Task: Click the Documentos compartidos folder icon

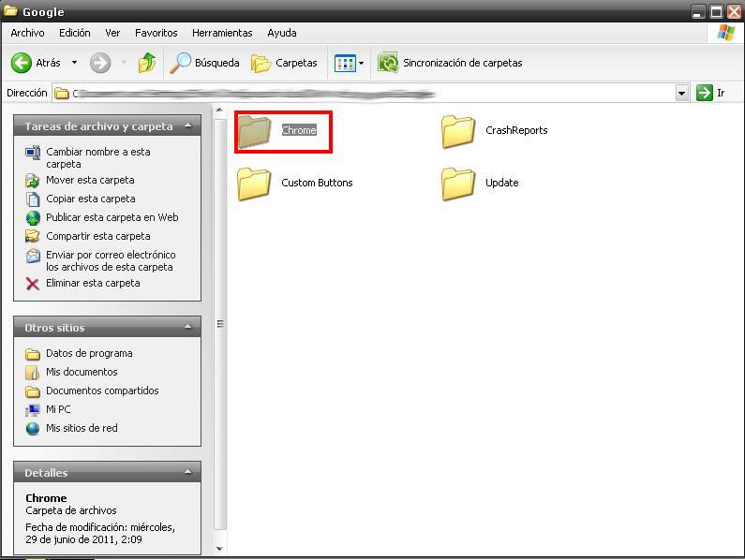Action: click(32, 391)
